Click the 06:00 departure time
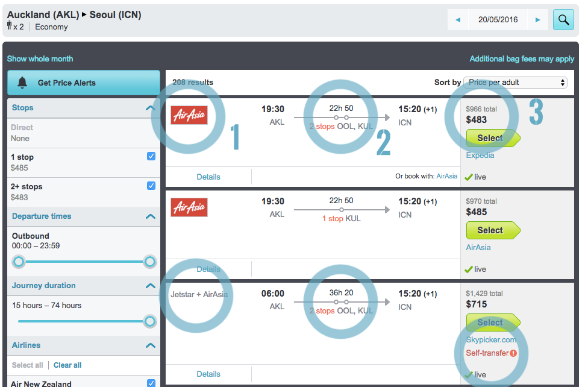 click(273, 294)
